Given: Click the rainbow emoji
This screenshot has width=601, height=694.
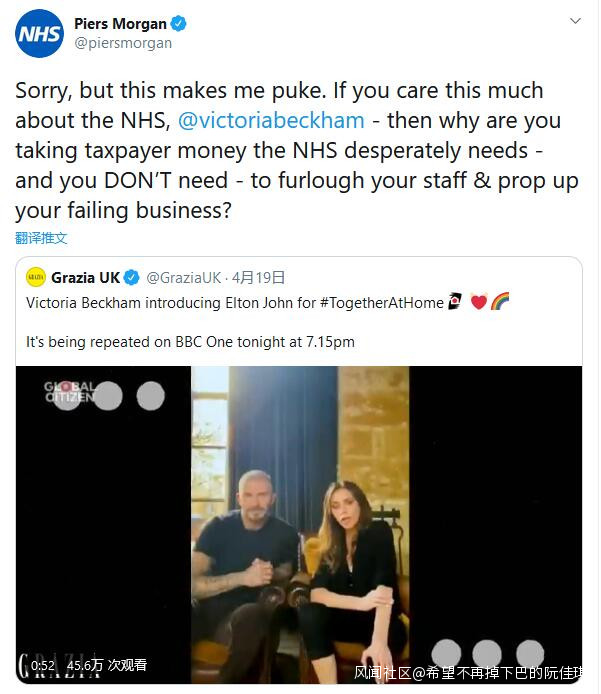Looking at the screenshot, I should coord(500,302).
